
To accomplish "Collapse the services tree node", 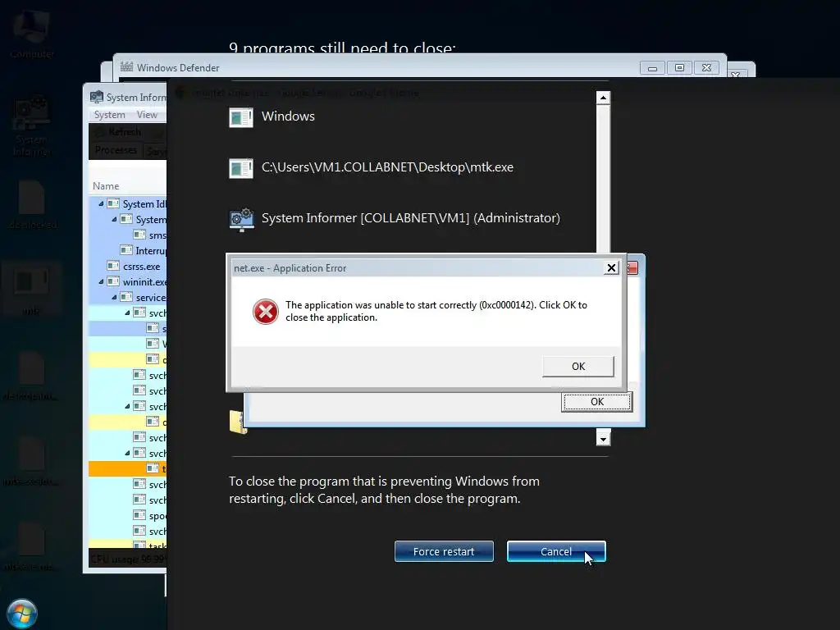I will [x=114, y=297].
